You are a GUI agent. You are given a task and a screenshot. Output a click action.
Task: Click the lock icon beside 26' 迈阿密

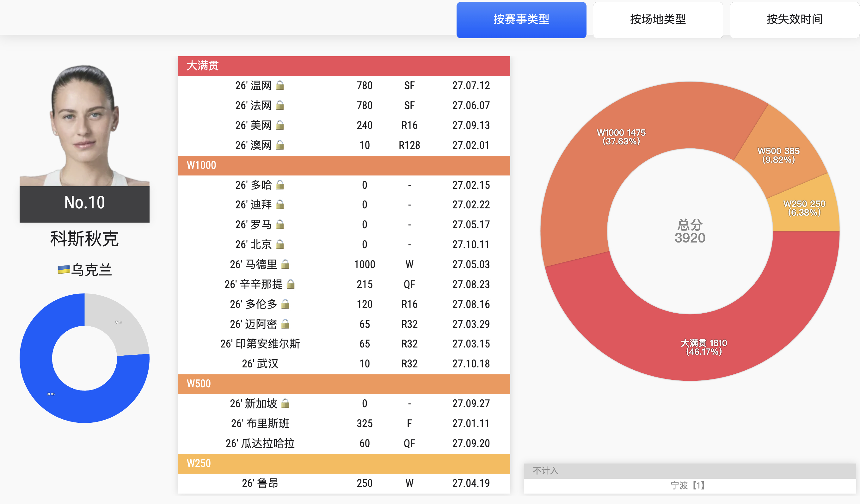tap(285, 323)
